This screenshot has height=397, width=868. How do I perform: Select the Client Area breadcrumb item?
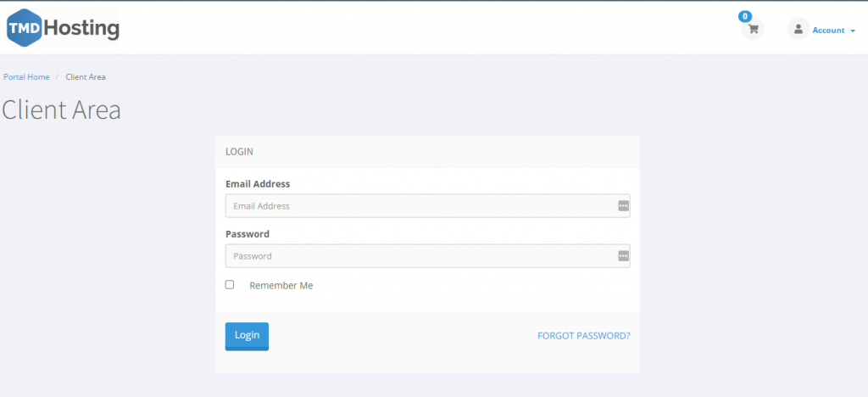(x=86, y=77)
